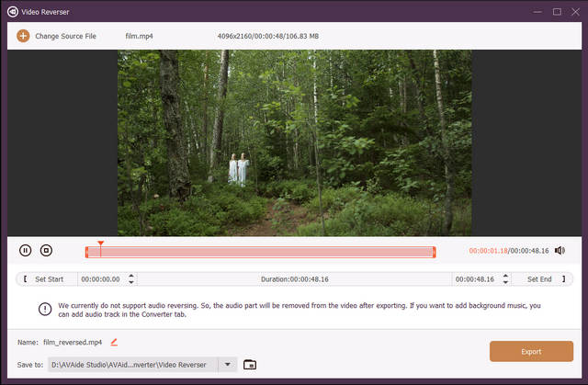Click the middle of the red timeline bar
This screenshot has width=588, height=385.
pos(260,252)
